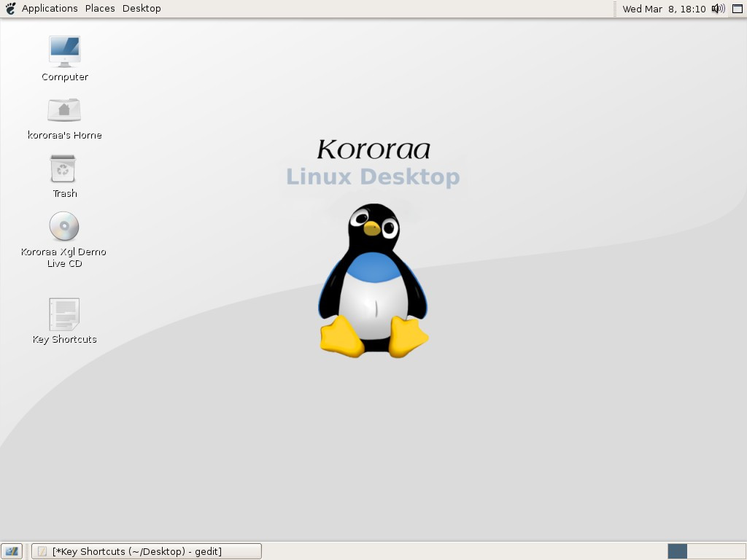747x560 pixels.
Task: Switch to the second workspace in the pager
Action: (x=697, y=551)
